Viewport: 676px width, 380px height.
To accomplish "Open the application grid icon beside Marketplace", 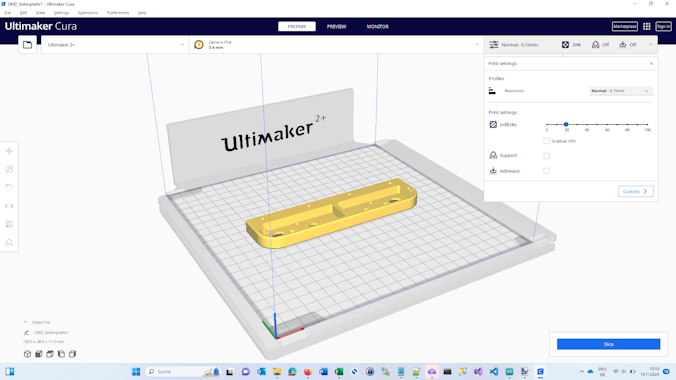I will coord(647,26).
